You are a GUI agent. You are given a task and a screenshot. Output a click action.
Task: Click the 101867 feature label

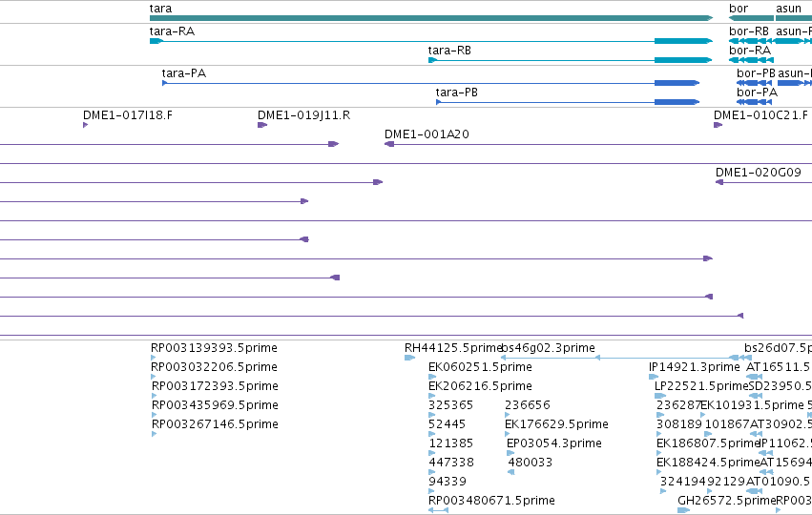[727, 423]
